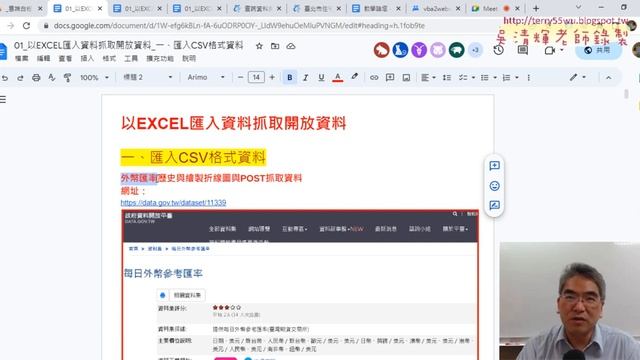Open numbered list dropdown
Image resolution: width=640 pixels, height=360 pixels.
[x=510, y=78]
